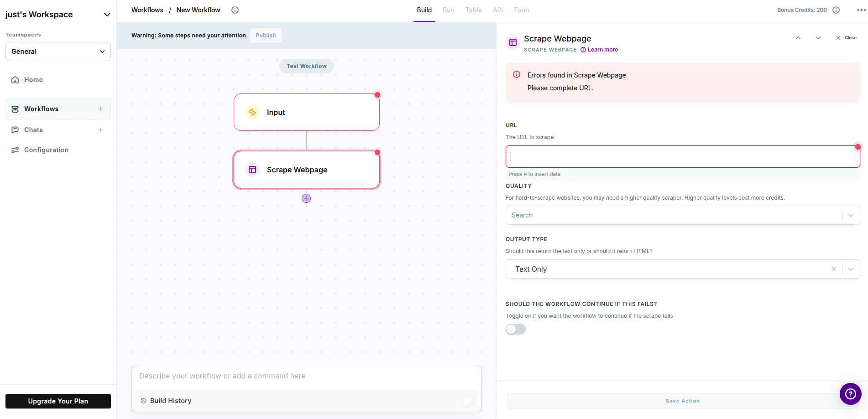
Task: Click the Test Workflow button
Action: (x=307, y=66)
